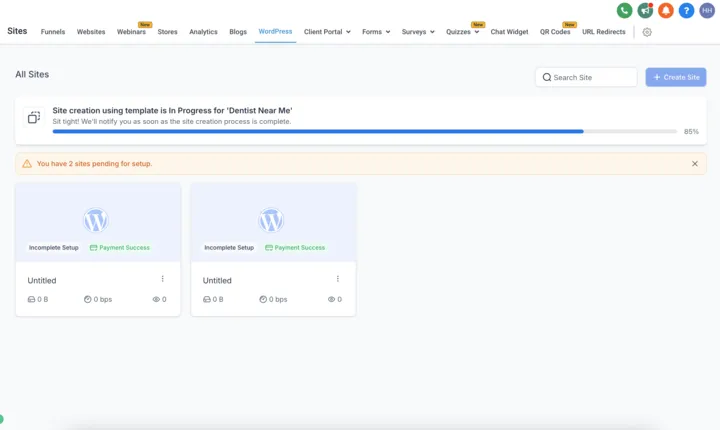Click the WordPress logo on first site card
This screenshot has width=720, height=430.
(x=96, y=220)
